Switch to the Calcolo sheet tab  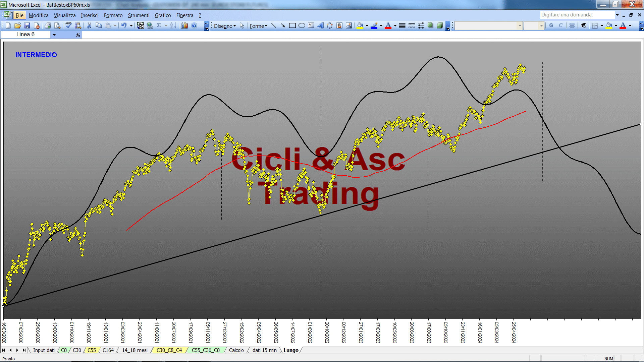(x=236, y=350)
